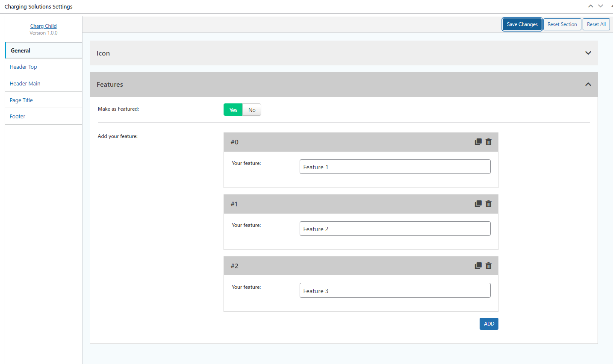The width and height of the screenshot is (613, 364).
Task: Set Make as Featured to Yes
Action: [233, 110]
